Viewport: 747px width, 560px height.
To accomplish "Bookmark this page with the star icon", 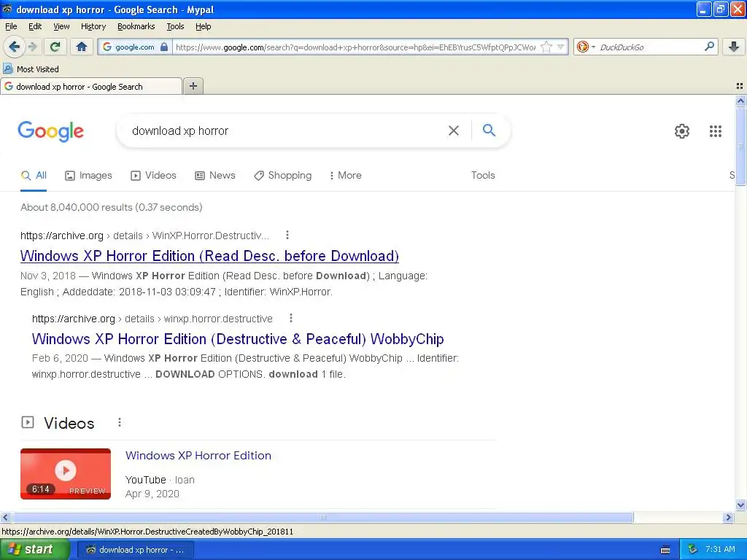I will click(x=546, y=47).
